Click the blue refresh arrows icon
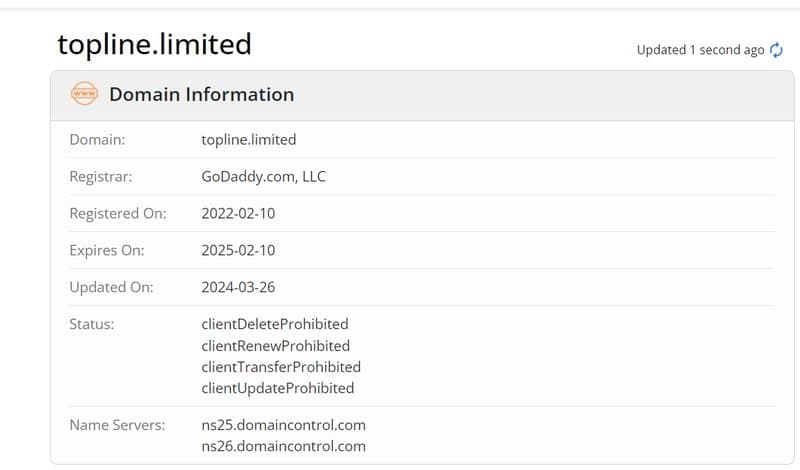The image size is (800, 470). coord(776,50)
